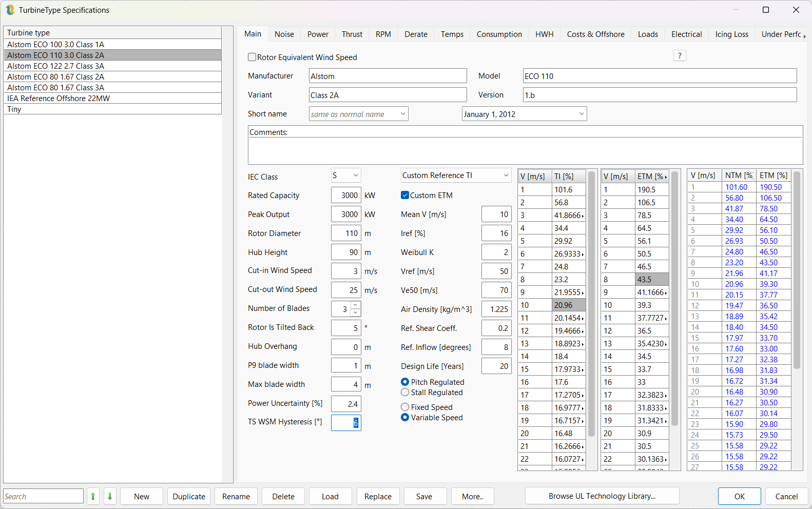Click the Power Uncertainty field

coord(346,404)
